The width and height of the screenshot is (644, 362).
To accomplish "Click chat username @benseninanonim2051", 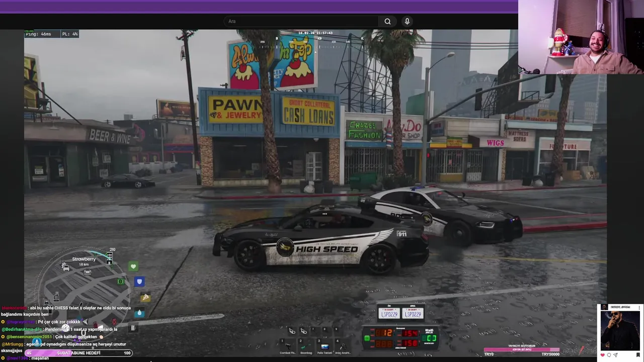I will pyautogui.click(x=29, y=337).
